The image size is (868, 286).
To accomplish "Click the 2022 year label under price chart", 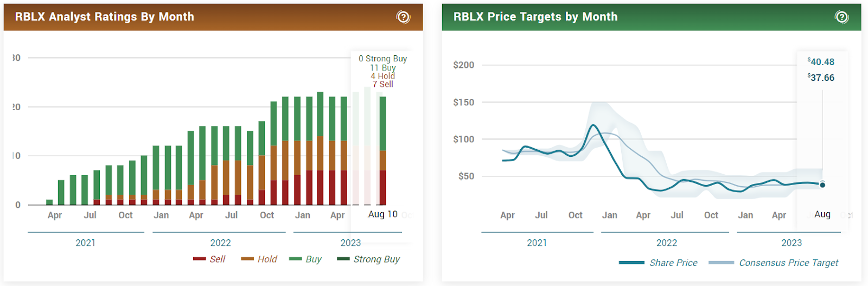I will tap(667, 243).
